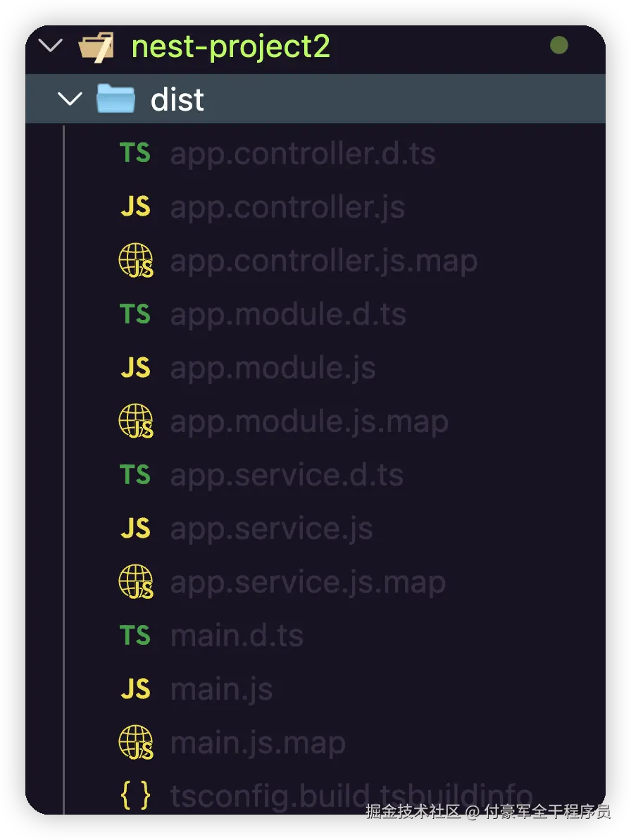Open the app.service.d.ts file

(x=287, y=476)
